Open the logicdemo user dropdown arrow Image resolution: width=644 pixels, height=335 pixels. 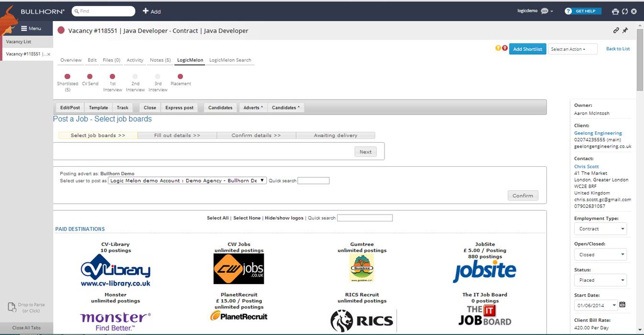pos(552,12)
